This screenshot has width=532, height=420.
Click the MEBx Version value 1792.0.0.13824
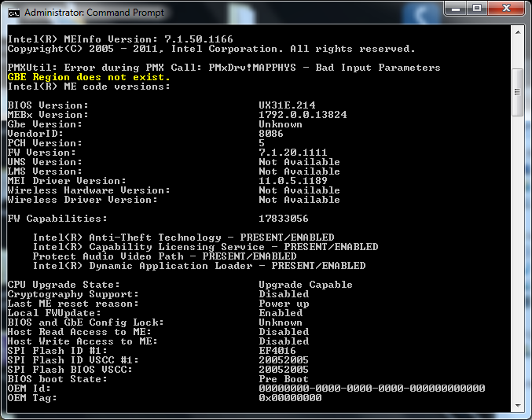[x=303, y=115]
